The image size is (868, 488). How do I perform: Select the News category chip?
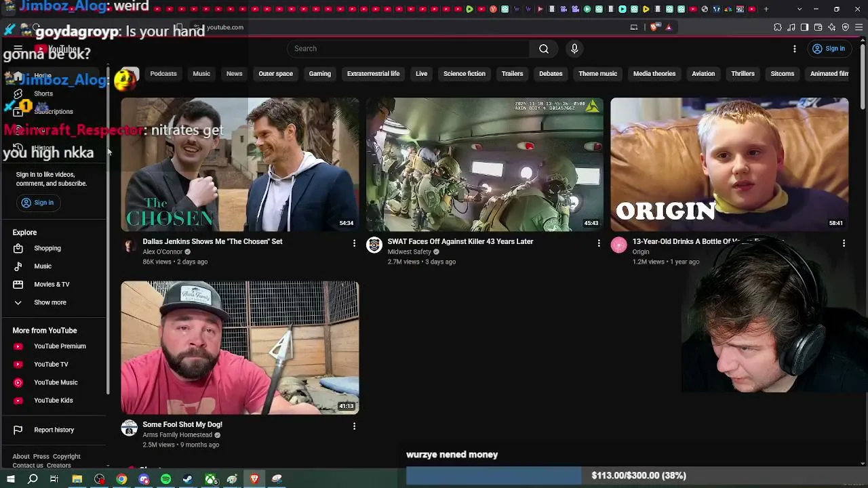235,74
